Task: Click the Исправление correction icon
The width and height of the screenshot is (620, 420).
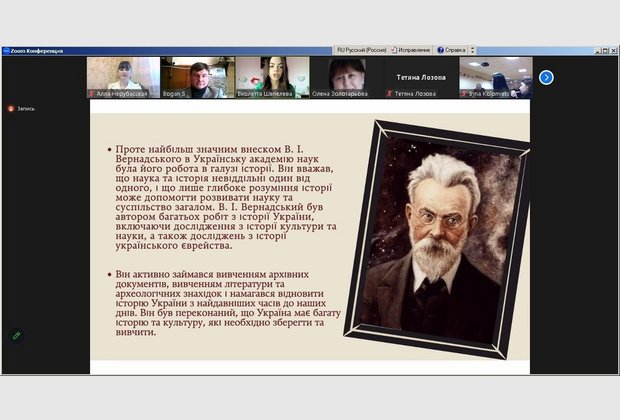Action: click(395, 49)
